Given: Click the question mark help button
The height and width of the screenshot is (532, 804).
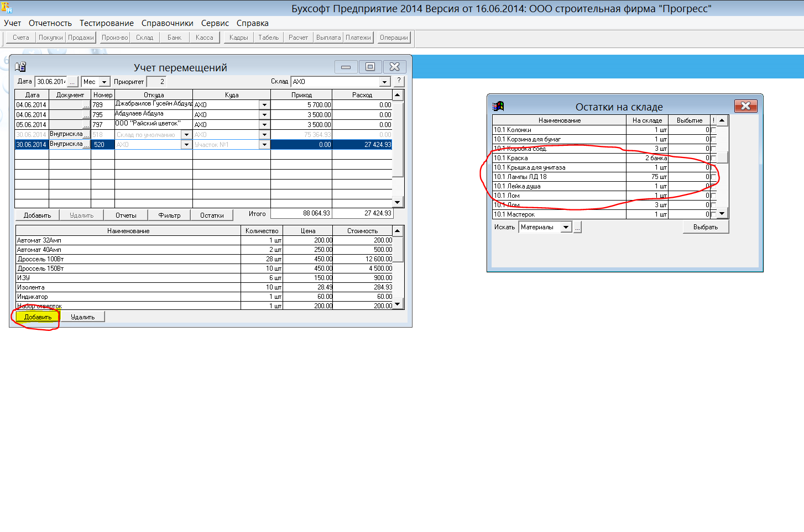Looking at the screenshot, I should pyautogui.click(x=399, y=81).
